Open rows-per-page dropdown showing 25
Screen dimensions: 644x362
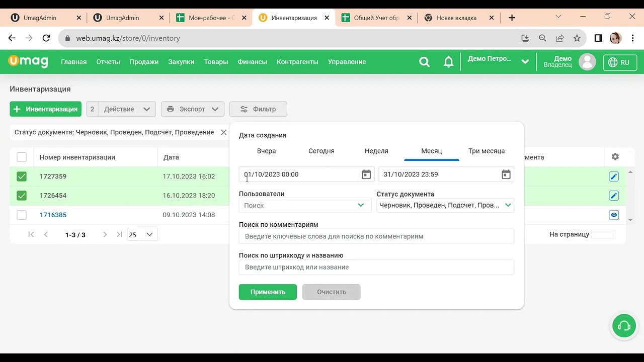142,234
